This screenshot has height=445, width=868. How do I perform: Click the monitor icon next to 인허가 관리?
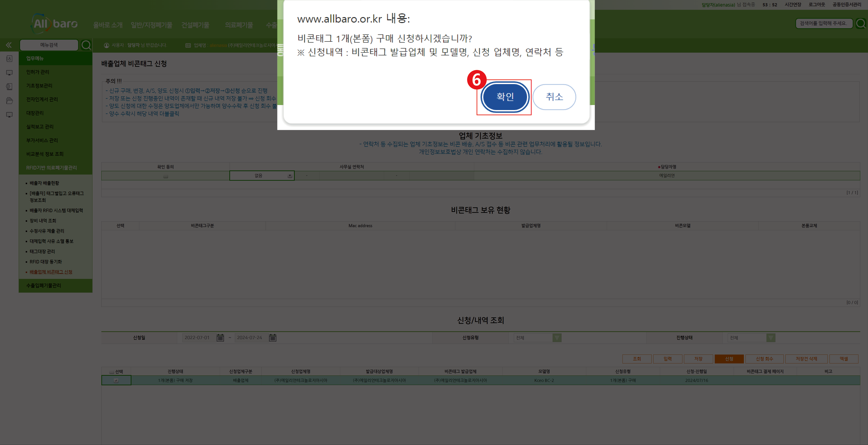click(x=9, y=72)
